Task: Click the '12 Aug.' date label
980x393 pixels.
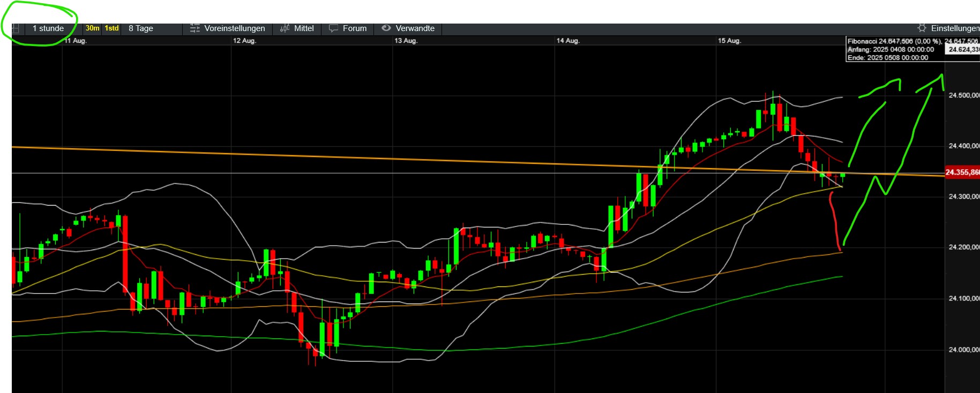Action: (244, 41)
